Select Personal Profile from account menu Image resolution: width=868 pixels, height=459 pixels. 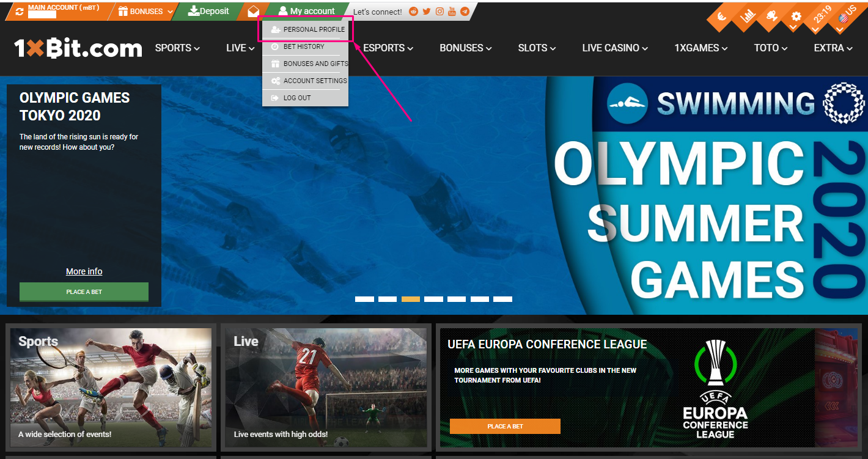[x=314, y=29]
